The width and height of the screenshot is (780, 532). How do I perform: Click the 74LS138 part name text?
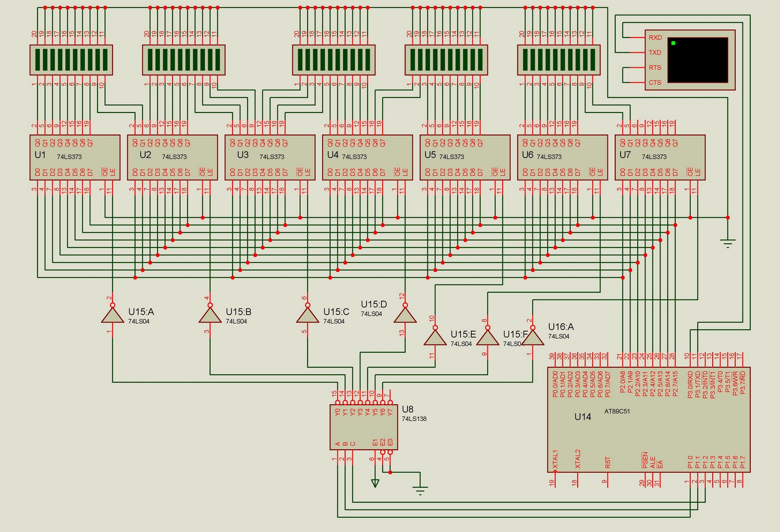[414, 419]
